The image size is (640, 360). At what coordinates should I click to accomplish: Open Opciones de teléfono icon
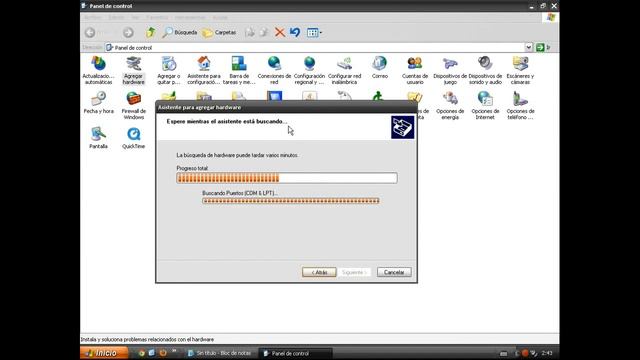click(520, 105)
